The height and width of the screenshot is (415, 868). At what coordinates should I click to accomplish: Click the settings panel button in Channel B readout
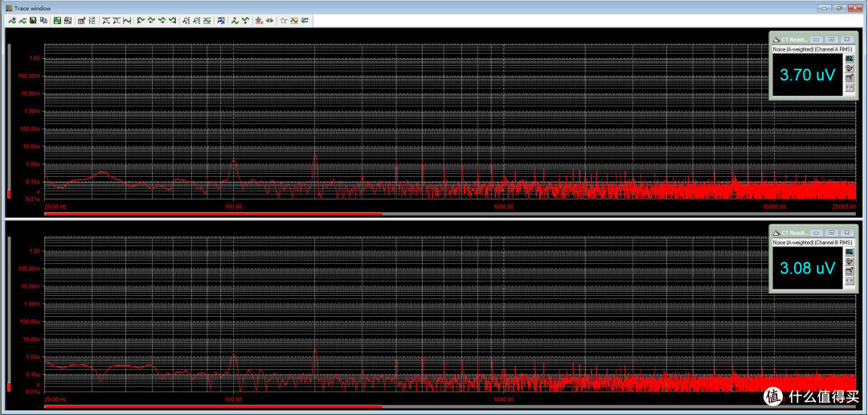click(850, 270)
